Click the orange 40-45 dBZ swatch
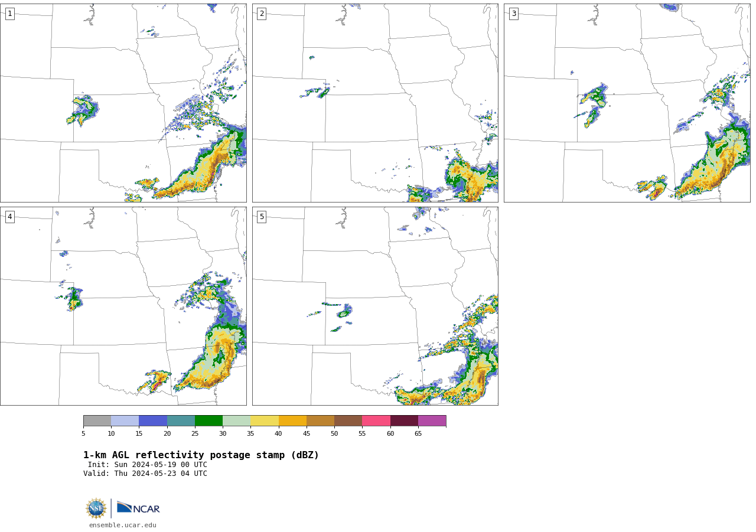Screen dimensions: 756x532 tap(292, 420)
